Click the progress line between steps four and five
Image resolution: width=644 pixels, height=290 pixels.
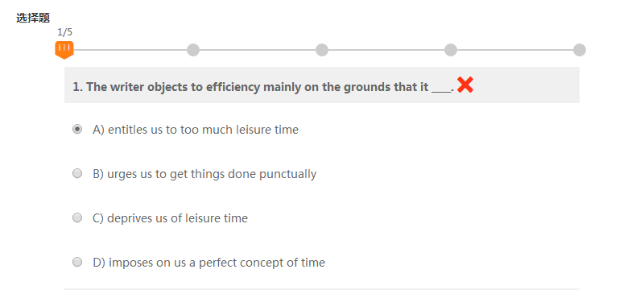(515, 50)
